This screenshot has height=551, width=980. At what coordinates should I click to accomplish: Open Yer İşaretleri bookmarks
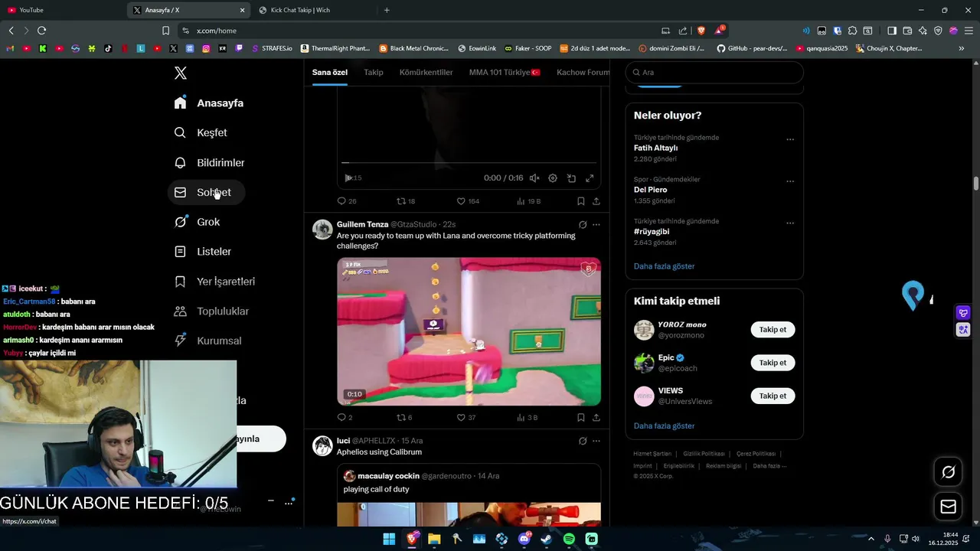tap(214, 281)
